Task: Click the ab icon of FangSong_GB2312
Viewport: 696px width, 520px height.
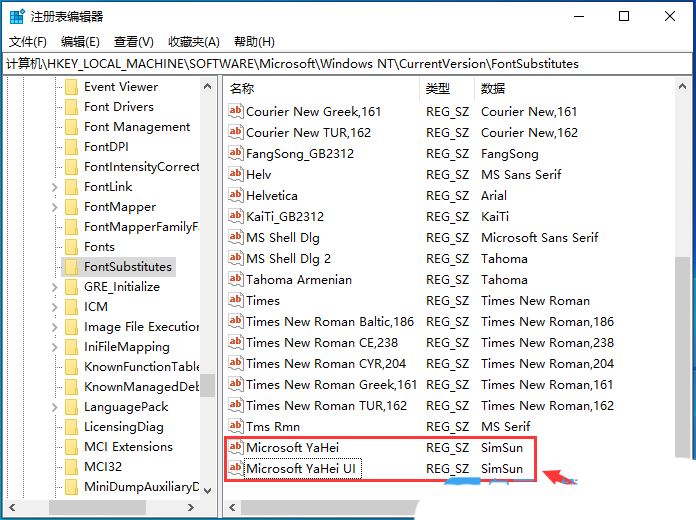Action: pyautogui.click(x=236, y=153)
